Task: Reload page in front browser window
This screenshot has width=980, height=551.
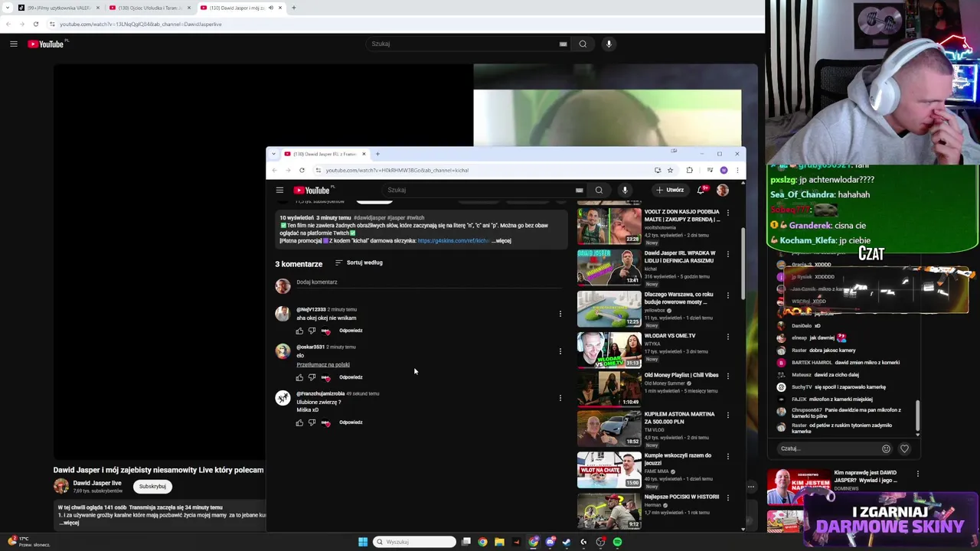Action: [302, 170]
